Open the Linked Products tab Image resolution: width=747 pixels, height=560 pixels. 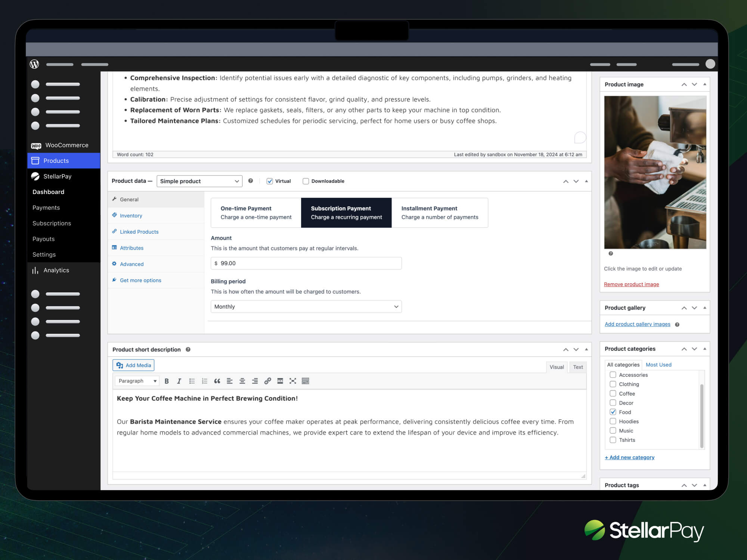[156, 232]
